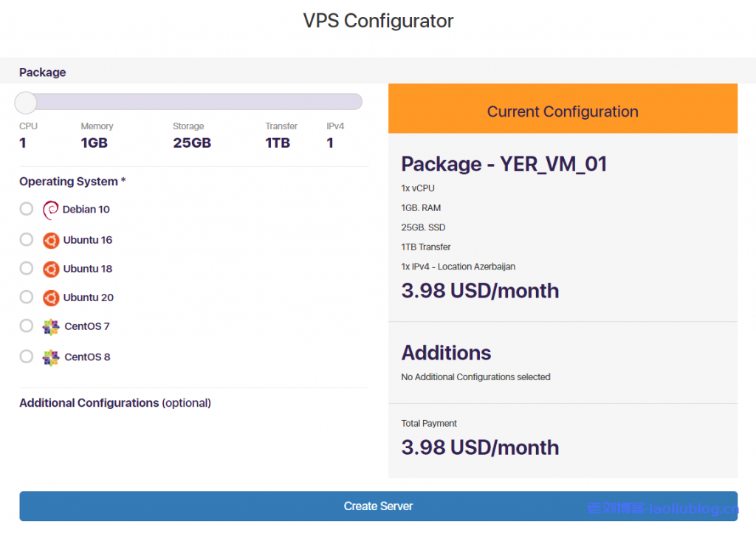Click the Package - YER_VM_01 title
Viewport: 756px width, 533px height.
click(504, 164)
